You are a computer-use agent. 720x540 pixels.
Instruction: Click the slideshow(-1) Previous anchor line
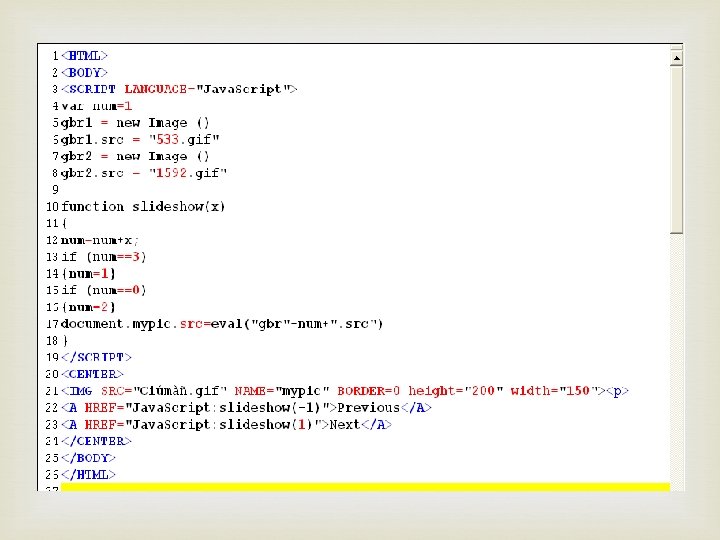pyautogui.click(x=246, y=408)
